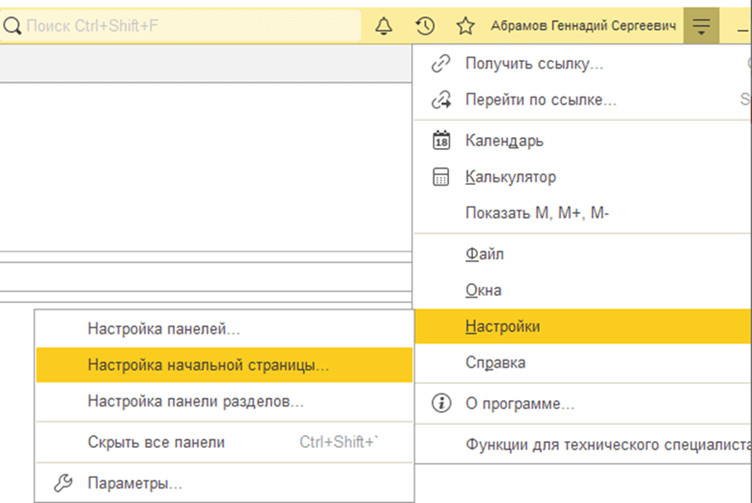Click Показать M, M+, M- entry

537,214
